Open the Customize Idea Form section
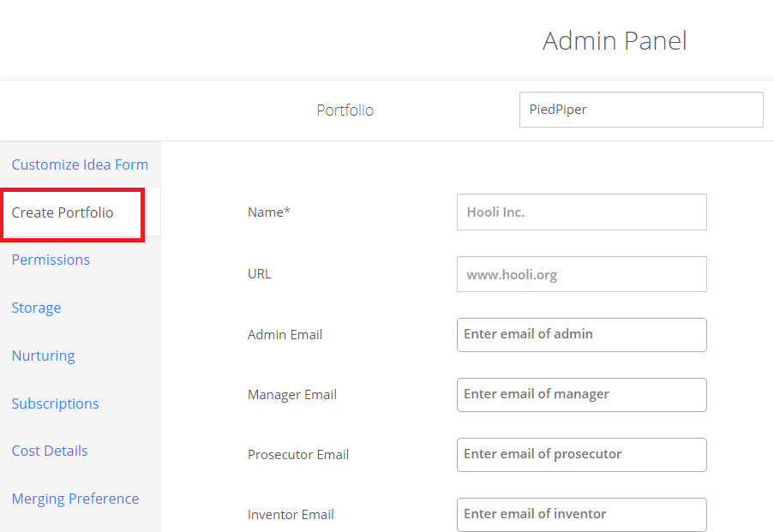This screenshot has width=774, height=532. (x=80, y=164)
